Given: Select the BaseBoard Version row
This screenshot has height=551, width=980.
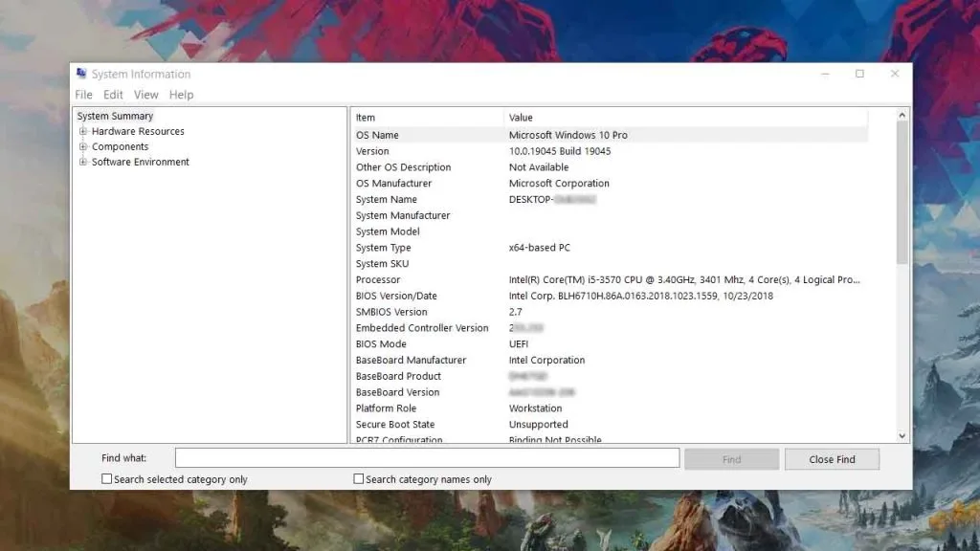Looking at the screenshot, I should (x=612, y=393).
